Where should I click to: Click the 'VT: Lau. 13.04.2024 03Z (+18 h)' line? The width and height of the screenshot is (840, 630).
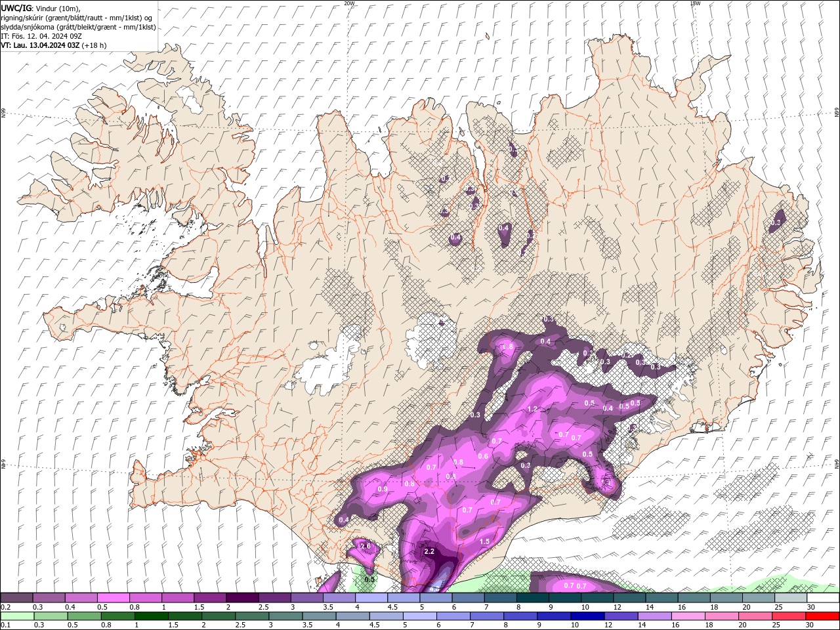pyautogui.click(x=53, y=45)
